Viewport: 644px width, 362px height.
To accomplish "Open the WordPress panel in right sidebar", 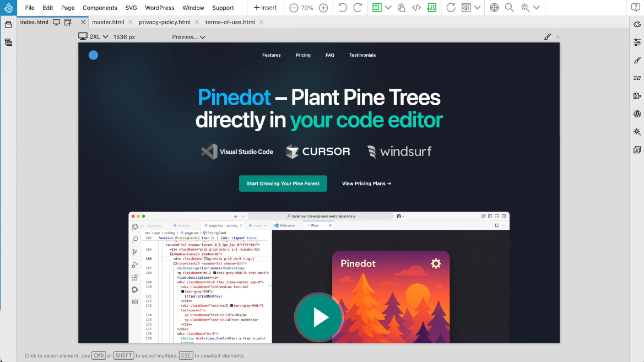I will pos(637,114).
